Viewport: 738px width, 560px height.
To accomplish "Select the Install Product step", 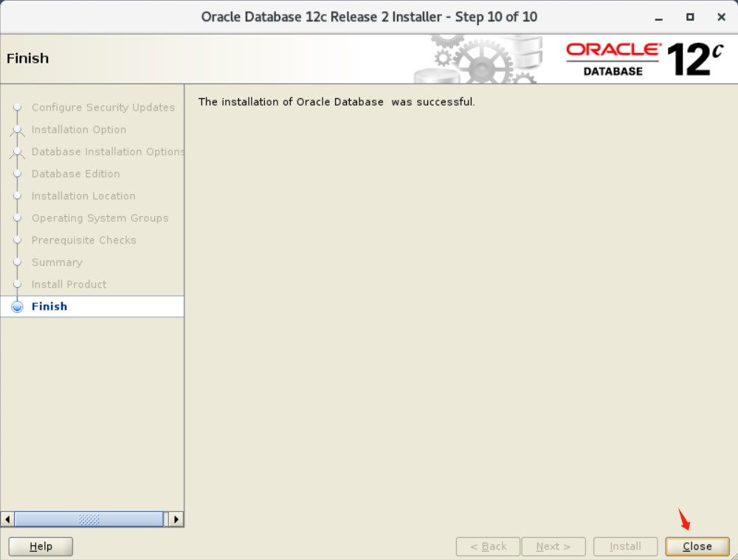I will pos(69,284).
